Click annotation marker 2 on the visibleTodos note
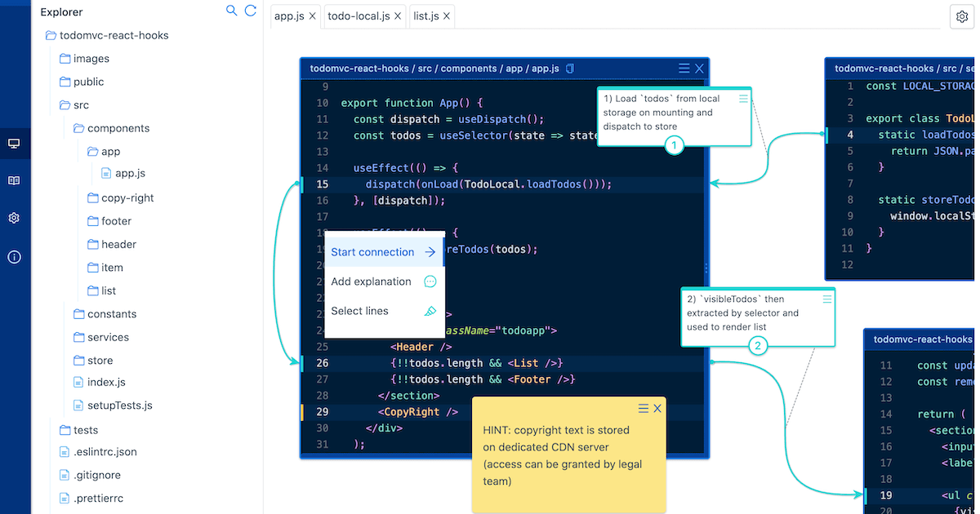 [758, 346]
